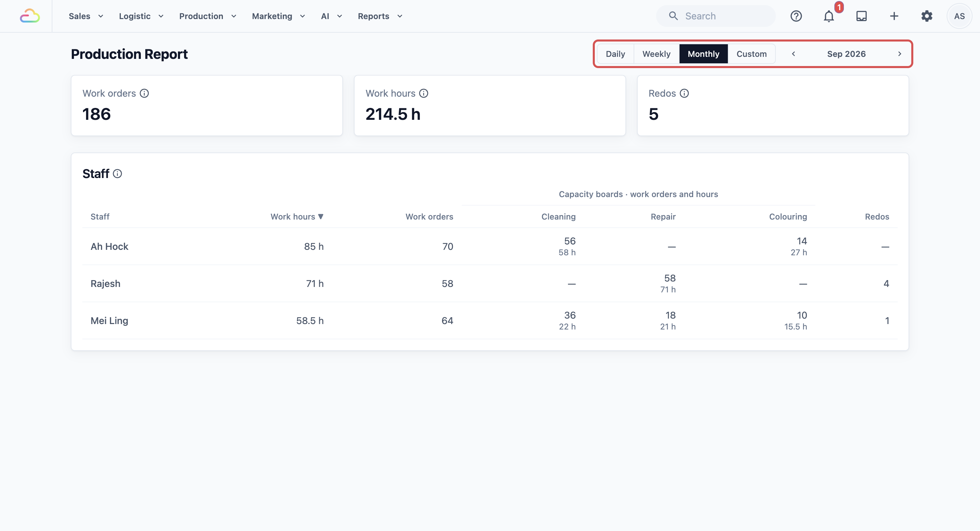Open the inbox tray icon
Viewport: 980px width, 531px height.
click(x=861, y=16)
